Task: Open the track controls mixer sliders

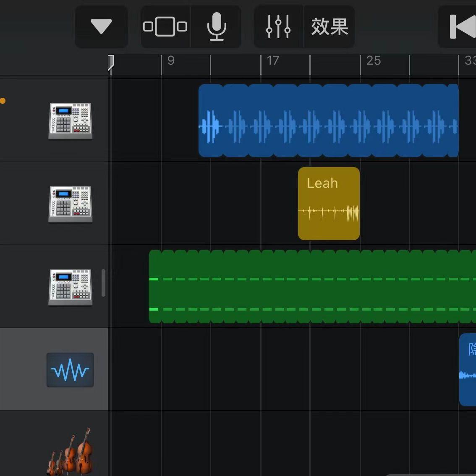Action: [x=278, y=27]
